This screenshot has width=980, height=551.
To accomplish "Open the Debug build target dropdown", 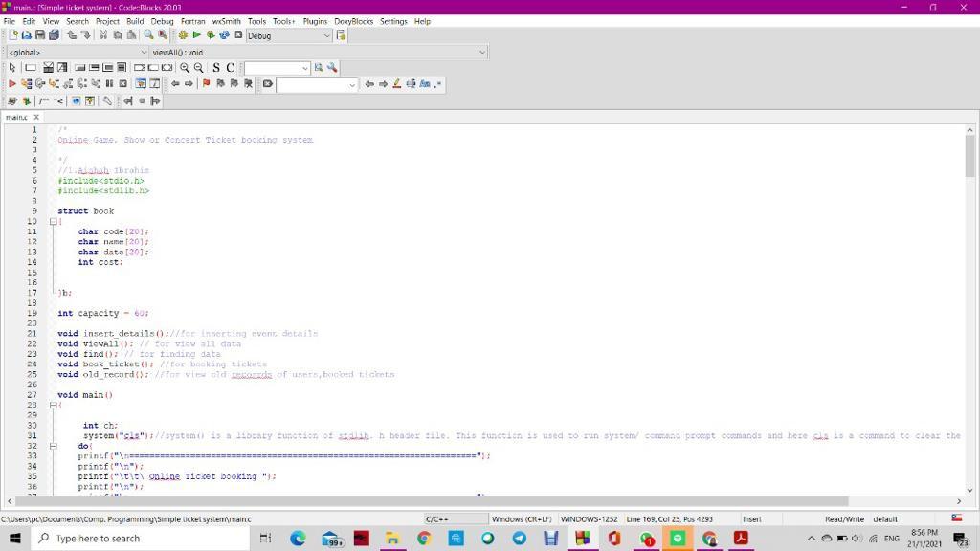I will (x=326, y=35).
